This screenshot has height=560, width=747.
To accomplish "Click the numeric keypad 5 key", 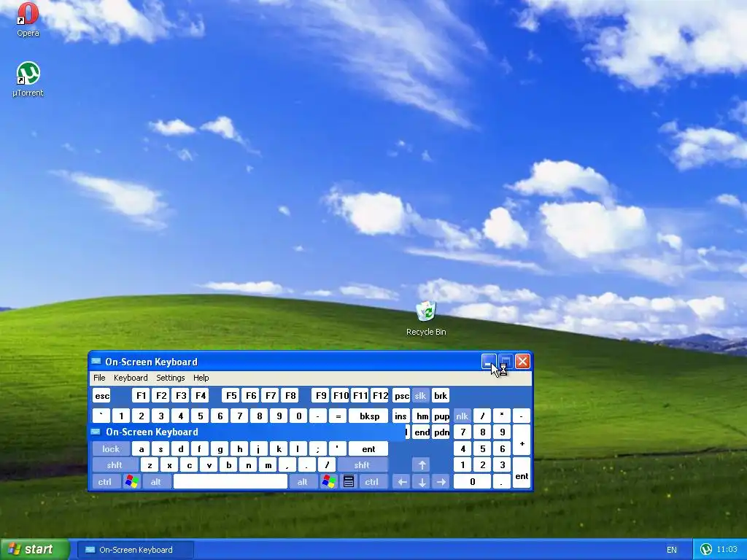I will click(483, 448).
